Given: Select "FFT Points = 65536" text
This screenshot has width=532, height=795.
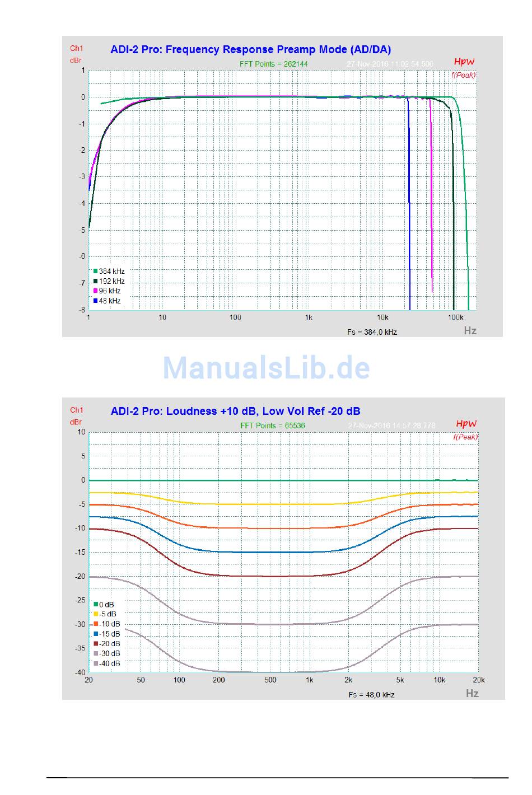Looking at the screenshot, I should (273, 425).
